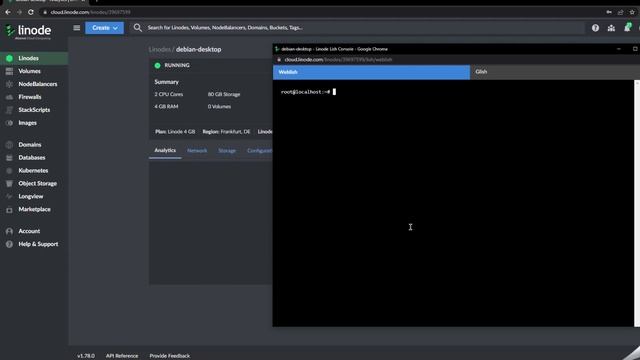The height and width of the screenshot is (360, 640).
Task: Switch to the Storage tab
Action: (x=227, y=151)
